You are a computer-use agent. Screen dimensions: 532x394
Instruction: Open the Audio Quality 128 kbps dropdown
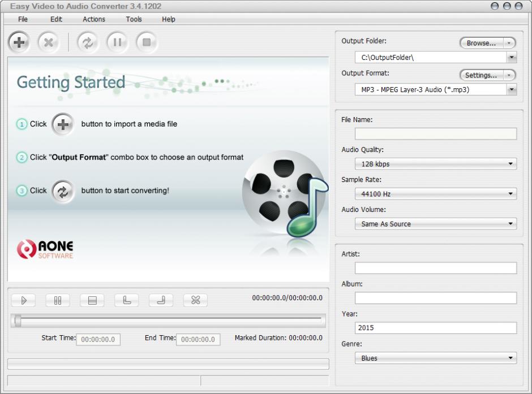436,164
